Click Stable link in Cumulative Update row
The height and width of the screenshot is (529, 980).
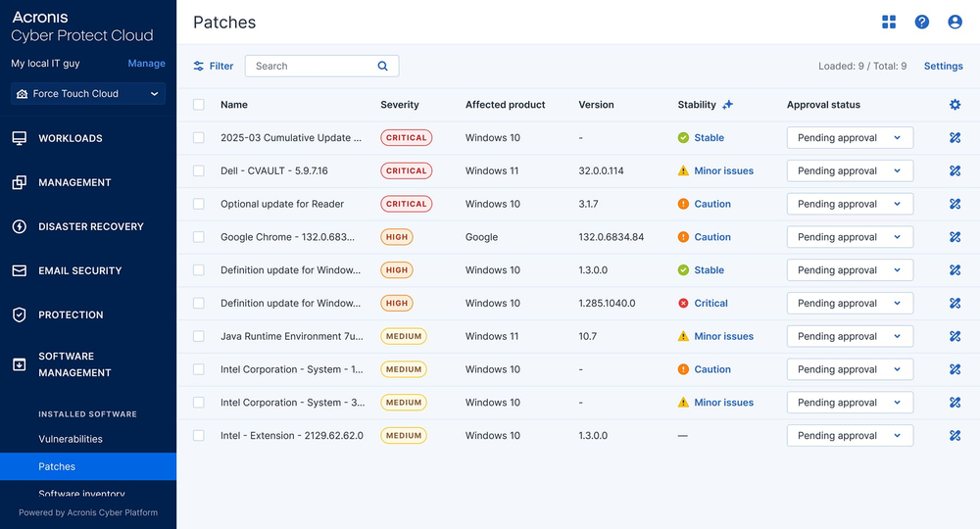point(710,138)
